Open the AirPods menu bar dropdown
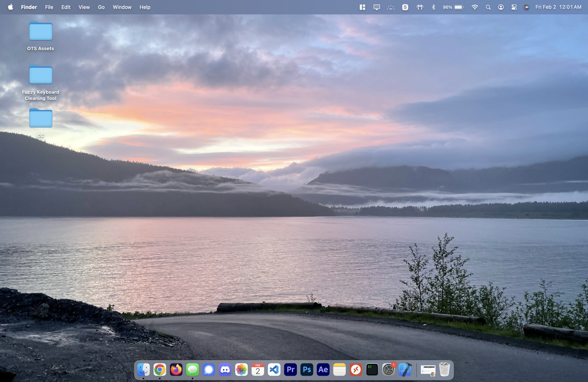 click(x=420, y=7)
